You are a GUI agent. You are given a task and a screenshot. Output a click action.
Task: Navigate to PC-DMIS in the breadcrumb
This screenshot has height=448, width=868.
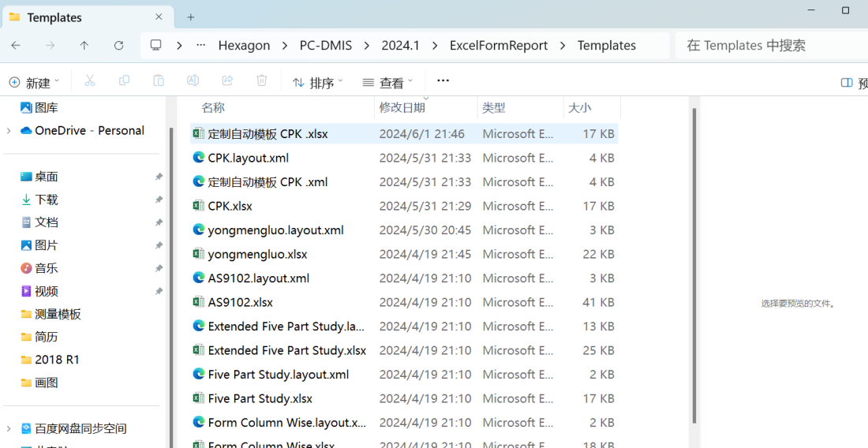(x=325, y=46)
